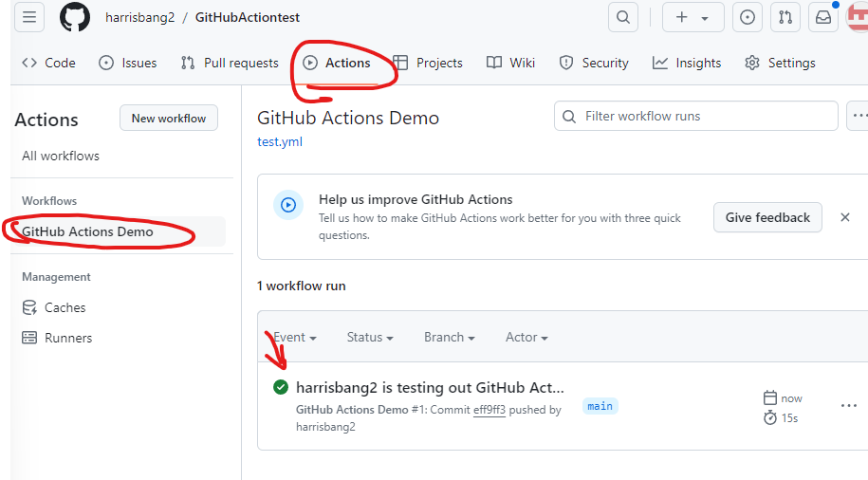Image resolution: width=868 pixels, height=480 pixels.
Task: Open commit eff9ff3 link
Action: [489, 410]
